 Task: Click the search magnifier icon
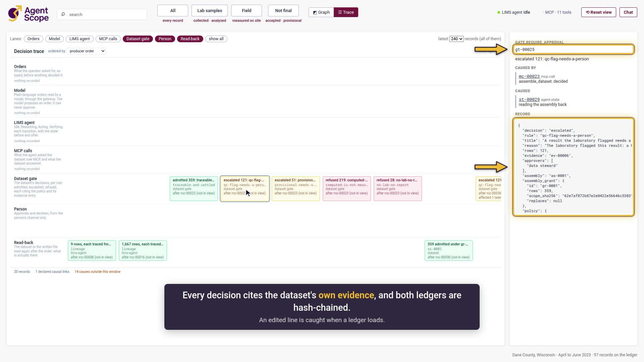click(x=63, y=14)
